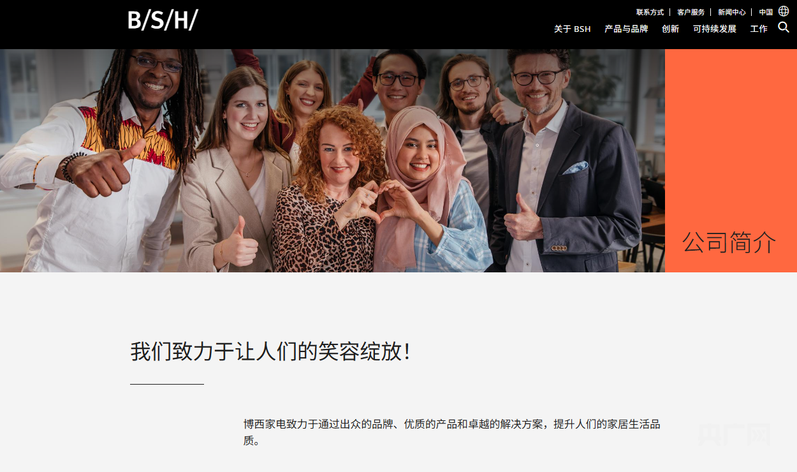Click the faint 央广网 watermark
797x472 pixels.
coord(734,435)
